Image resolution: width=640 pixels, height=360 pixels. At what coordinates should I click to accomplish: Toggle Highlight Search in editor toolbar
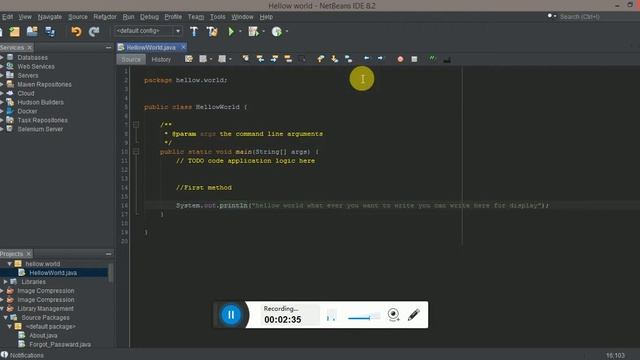[288, 59]
